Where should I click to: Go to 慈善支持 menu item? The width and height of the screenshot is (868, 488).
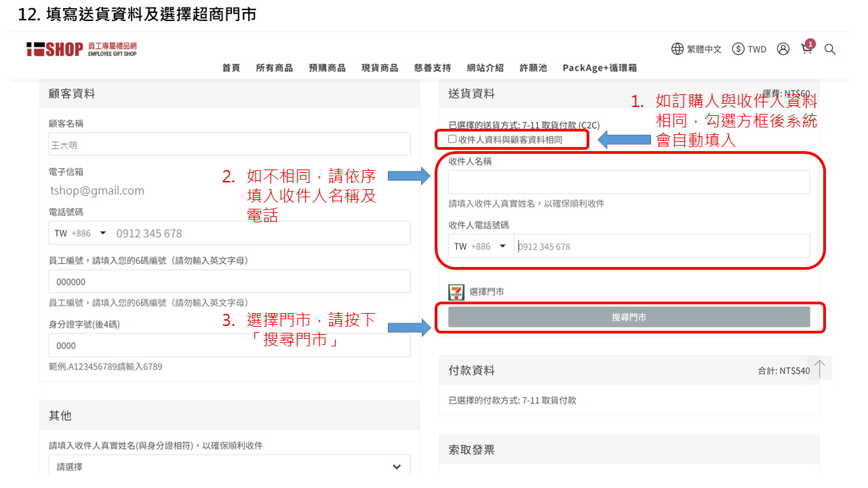pyautogui.click(x=432, y=68)
